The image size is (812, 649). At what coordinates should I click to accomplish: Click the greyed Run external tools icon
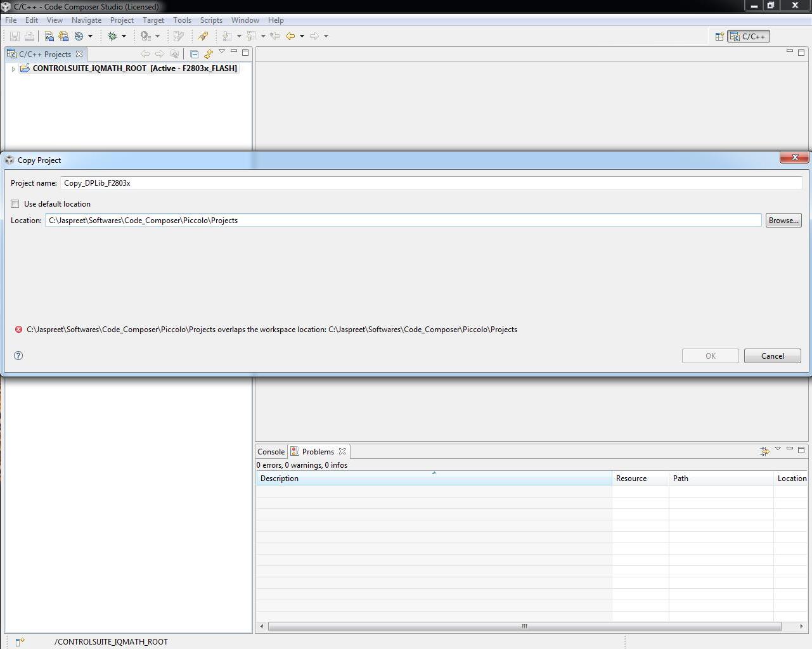point(146,36)
